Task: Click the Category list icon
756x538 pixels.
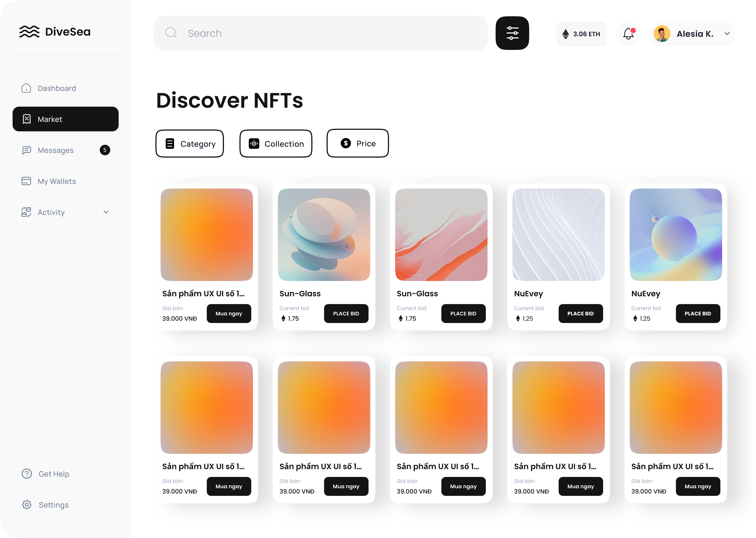Action: click(170, 143)
